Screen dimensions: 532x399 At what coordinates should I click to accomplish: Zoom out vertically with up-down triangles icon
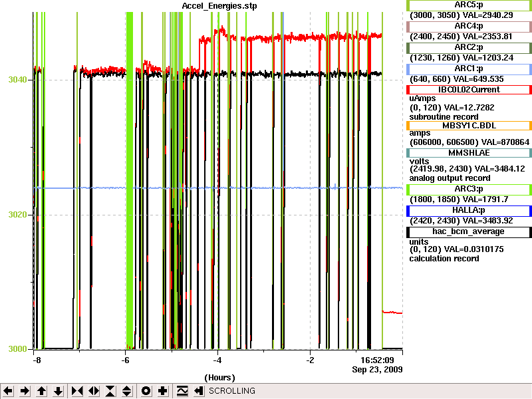tap(127, 391)
